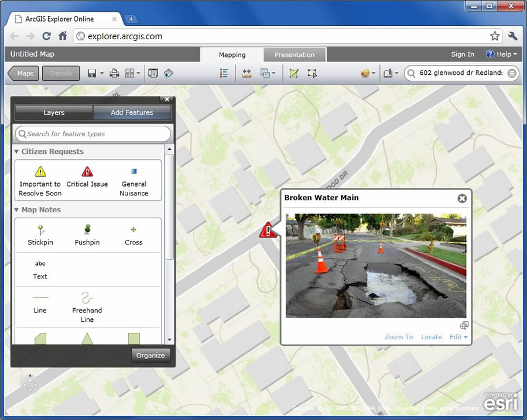The height and width of the screenshot is (420, 527).
Task: Click the Sign In link
Action: point(463,54)
